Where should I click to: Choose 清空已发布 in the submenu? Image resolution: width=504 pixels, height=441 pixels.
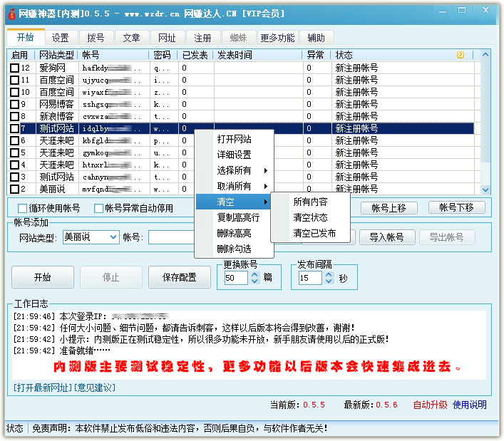[x=311, y=233]
